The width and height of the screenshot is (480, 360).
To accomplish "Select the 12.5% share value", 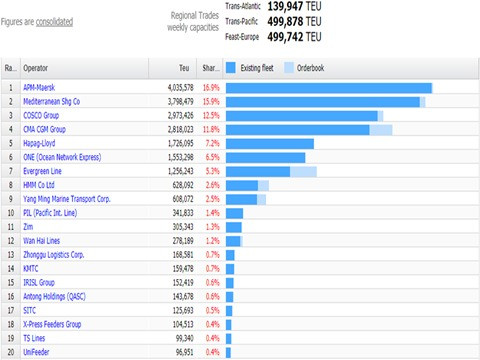I will tap(211, 116).
